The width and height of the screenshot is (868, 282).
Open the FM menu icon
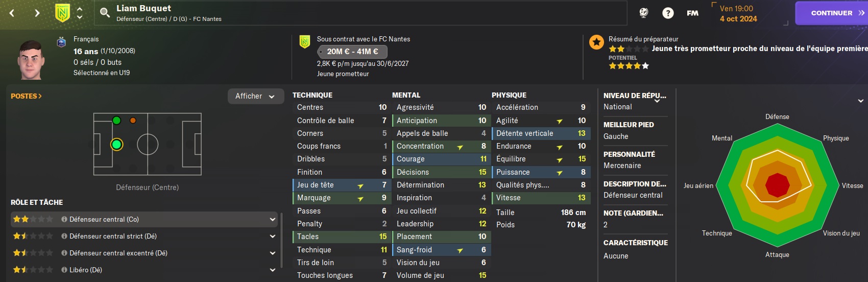pos(692,13)
